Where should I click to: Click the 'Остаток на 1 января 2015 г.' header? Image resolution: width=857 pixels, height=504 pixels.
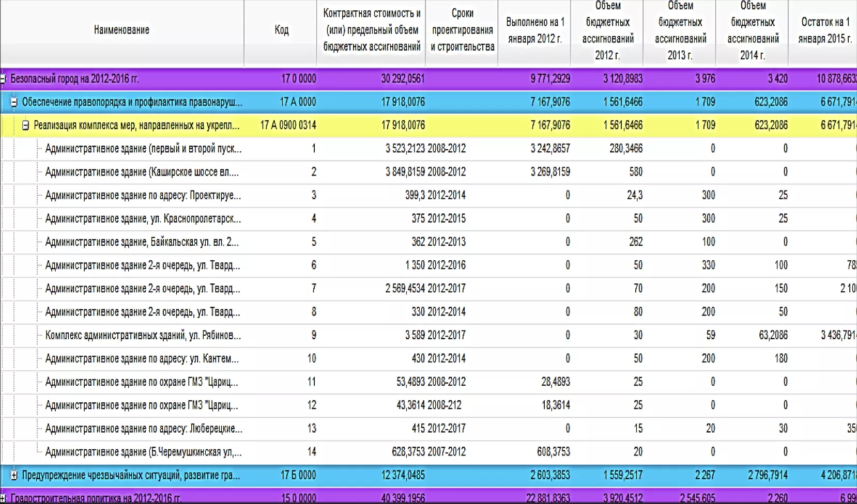(824, 30)
